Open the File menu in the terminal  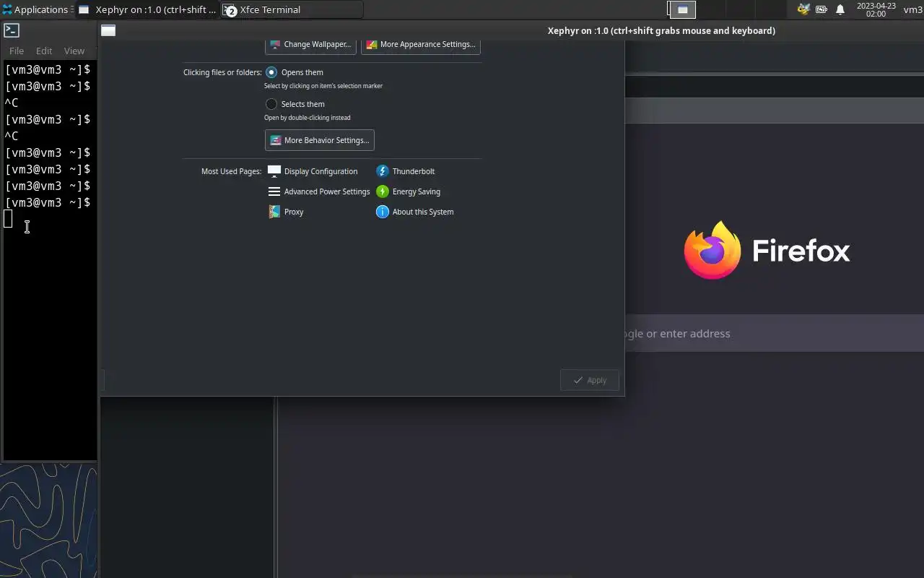tap(17, 51)
